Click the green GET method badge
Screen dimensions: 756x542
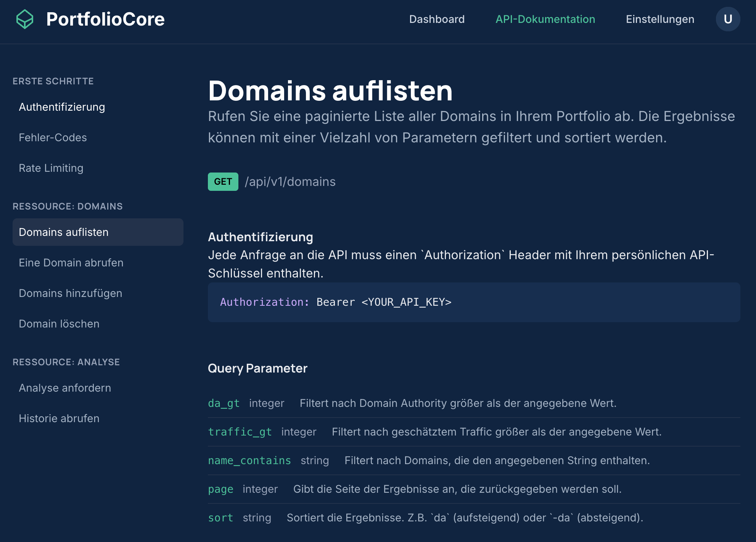point(223,182)
